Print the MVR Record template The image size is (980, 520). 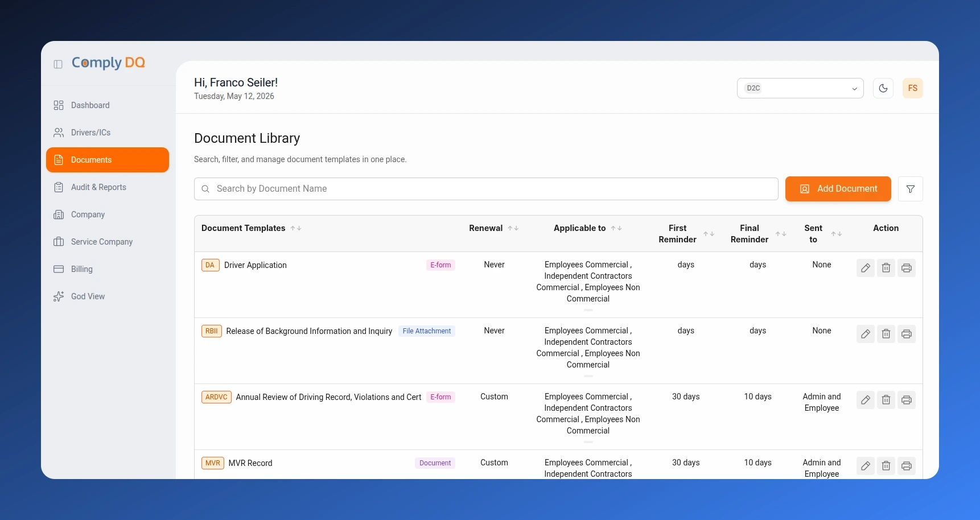[x=907, y=466]
